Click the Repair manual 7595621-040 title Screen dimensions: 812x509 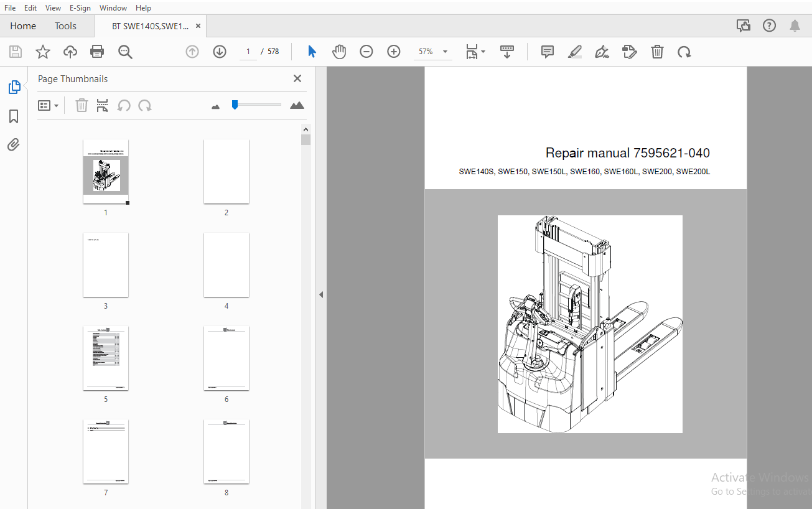(x=627, y=153)
